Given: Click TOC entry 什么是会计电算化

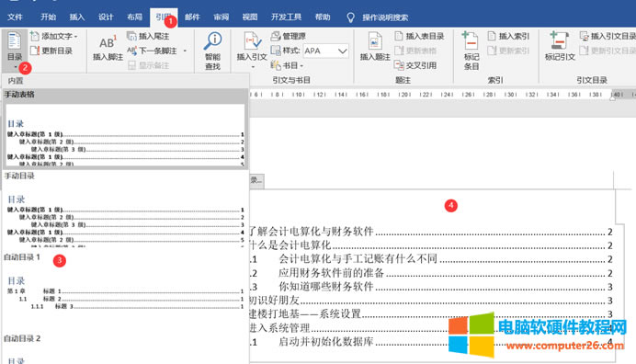Looking at the screenshot, I should coord(431,245).
